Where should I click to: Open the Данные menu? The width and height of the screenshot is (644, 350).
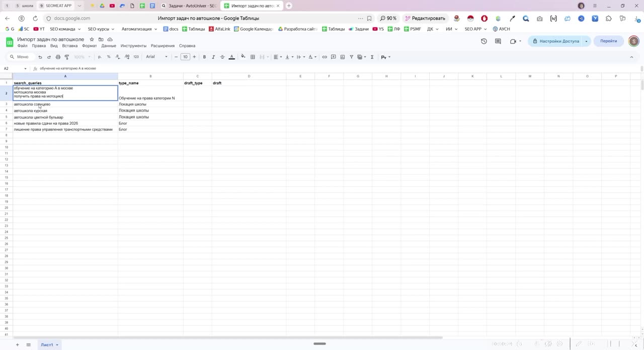pyautogui.click(x=109, y=46)
